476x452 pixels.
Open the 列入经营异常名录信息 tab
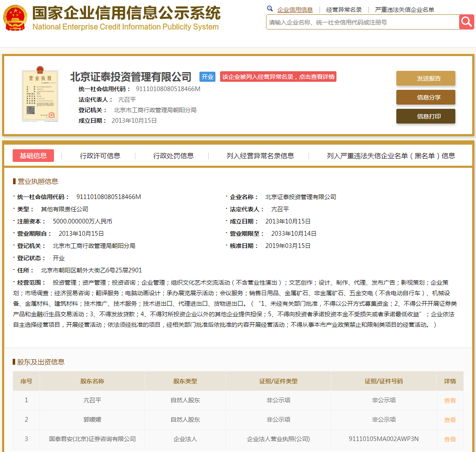[x=260, y=156]
